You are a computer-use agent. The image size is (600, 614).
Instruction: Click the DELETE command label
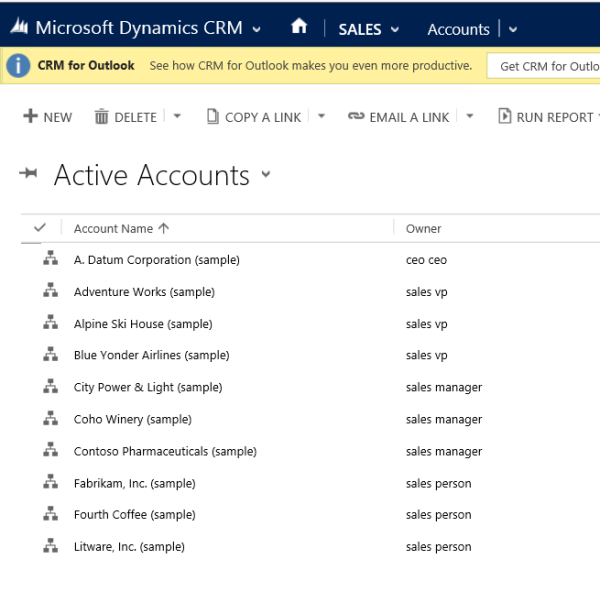136,117
